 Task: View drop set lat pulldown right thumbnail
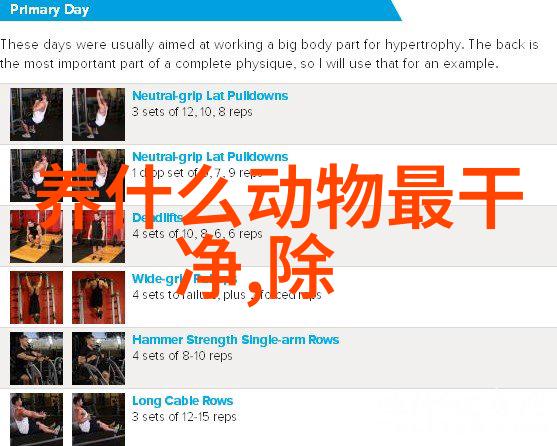pos(98,175)
